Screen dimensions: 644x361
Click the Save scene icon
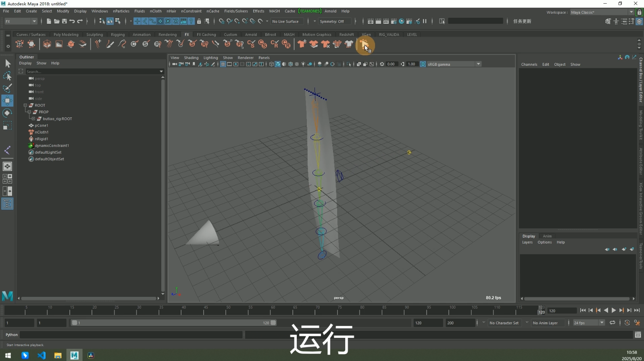(64, 21)
